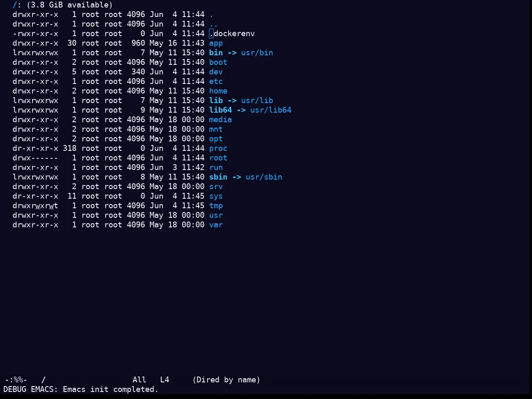Viewport: 532px width, 399px height.
Task: Click the etc directory name
Action: [x=216, y=81]
